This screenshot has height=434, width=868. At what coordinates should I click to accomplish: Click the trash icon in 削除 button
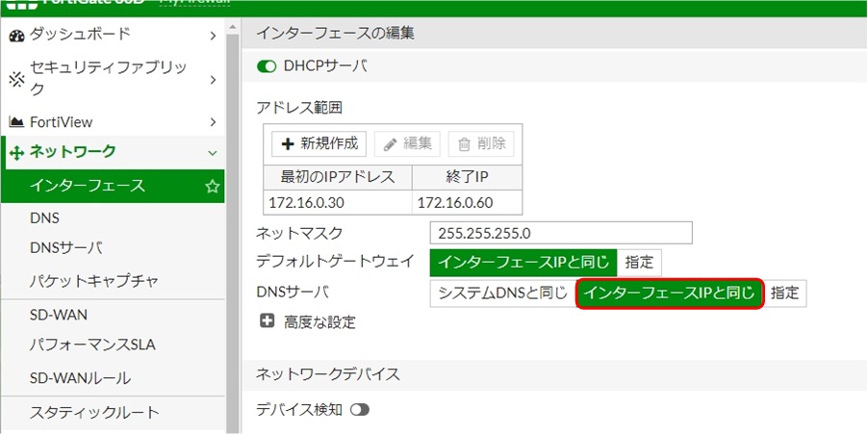click(x=464, y=144)
